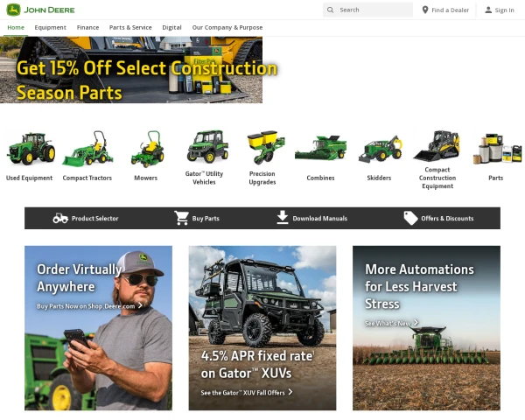Click the magnifying glass search icon
525x420 pixels.
pos(330,10)
